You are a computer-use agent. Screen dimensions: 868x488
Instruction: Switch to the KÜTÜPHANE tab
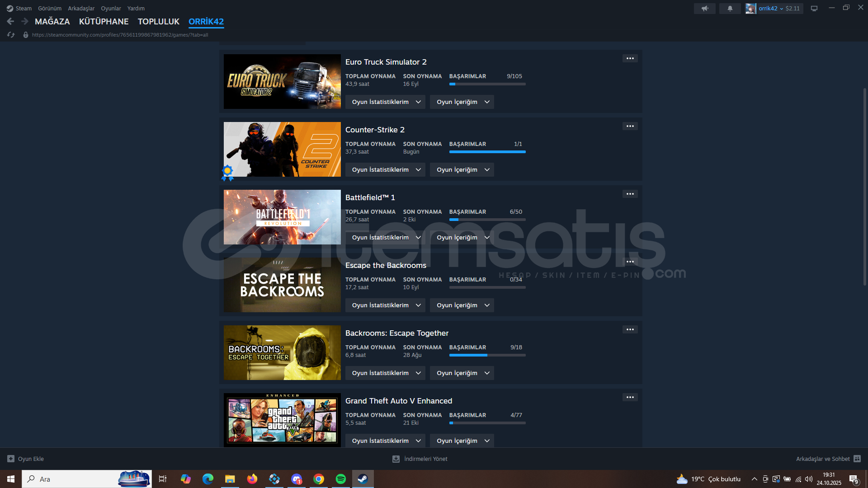pyautogui.click(x=104, y=21)
